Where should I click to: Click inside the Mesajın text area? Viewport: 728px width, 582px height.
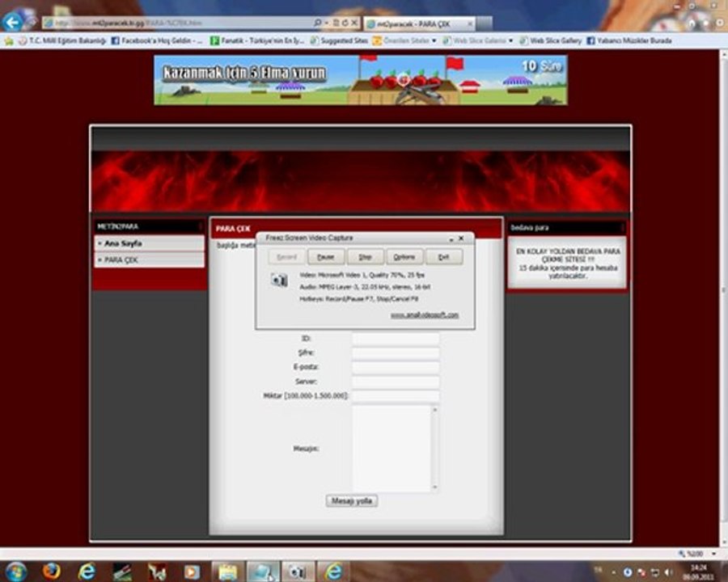pos(392,449)
